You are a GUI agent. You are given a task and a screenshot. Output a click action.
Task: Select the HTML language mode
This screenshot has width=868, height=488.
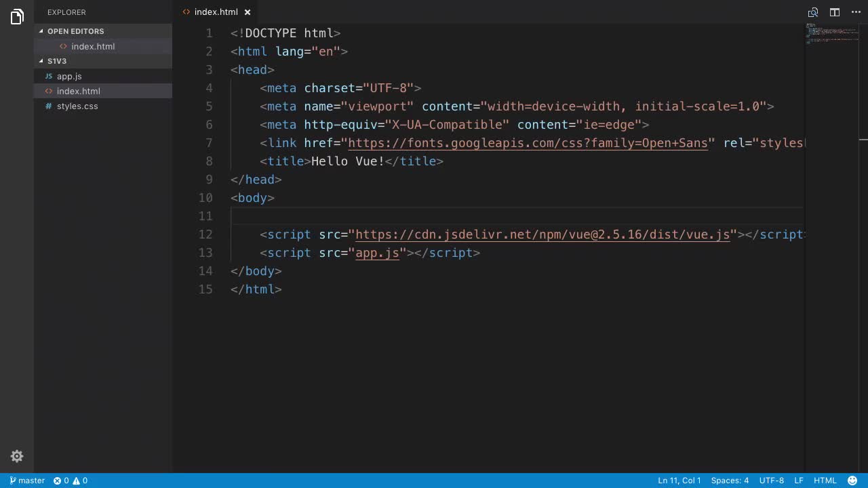825,481
